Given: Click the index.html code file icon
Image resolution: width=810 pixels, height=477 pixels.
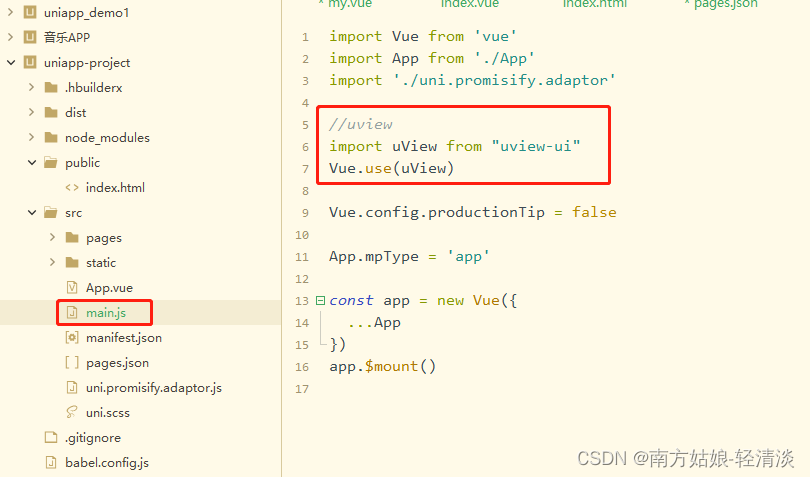Looking at the screenshot, I should pos(72,188).
